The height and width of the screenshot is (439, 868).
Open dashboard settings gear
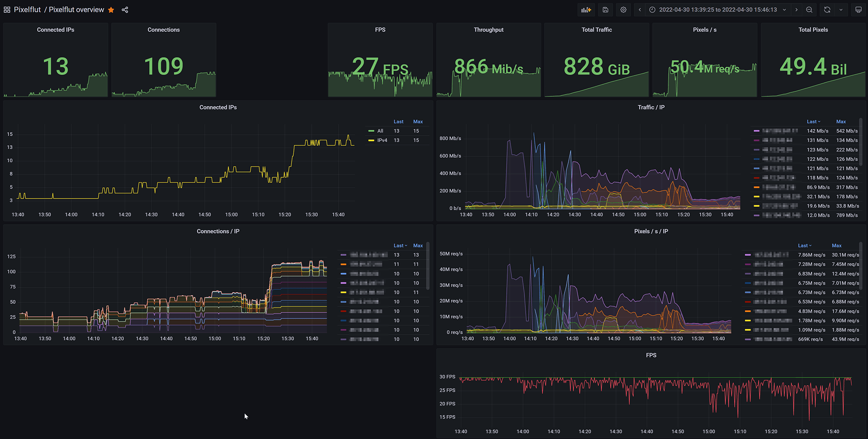click(x=623, y=9)
